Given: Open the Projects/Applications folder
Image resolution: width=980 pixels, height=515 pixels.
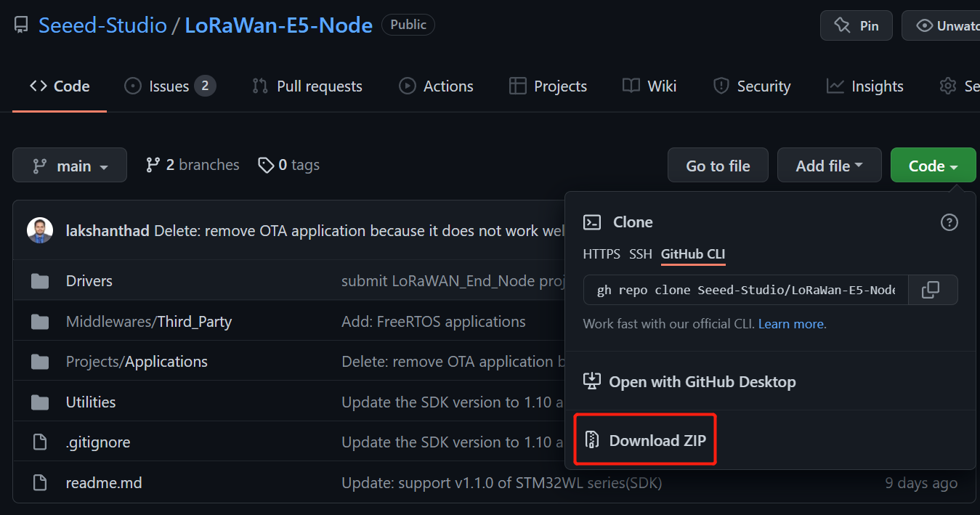Looking at the screenshot, I should point(137,362).
